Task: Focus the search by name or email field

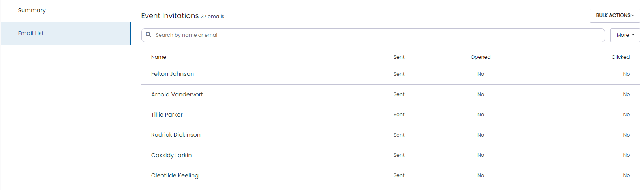Action: (x=373, y=35)
